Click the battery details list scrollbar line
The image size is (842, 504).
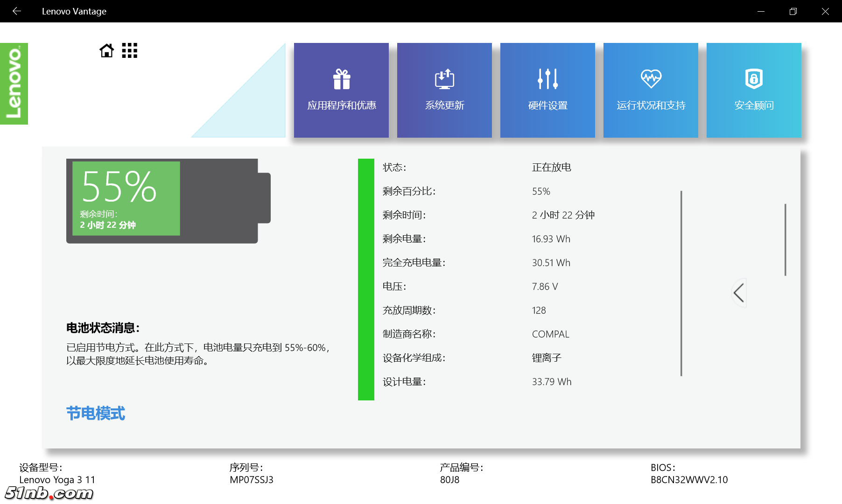pos(681,283)
